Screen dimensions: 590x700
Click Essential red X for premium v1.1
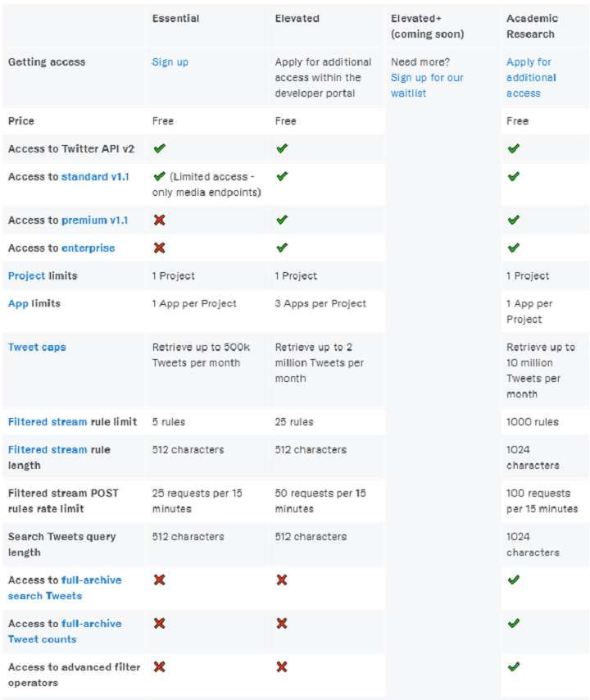pos(159,220)
